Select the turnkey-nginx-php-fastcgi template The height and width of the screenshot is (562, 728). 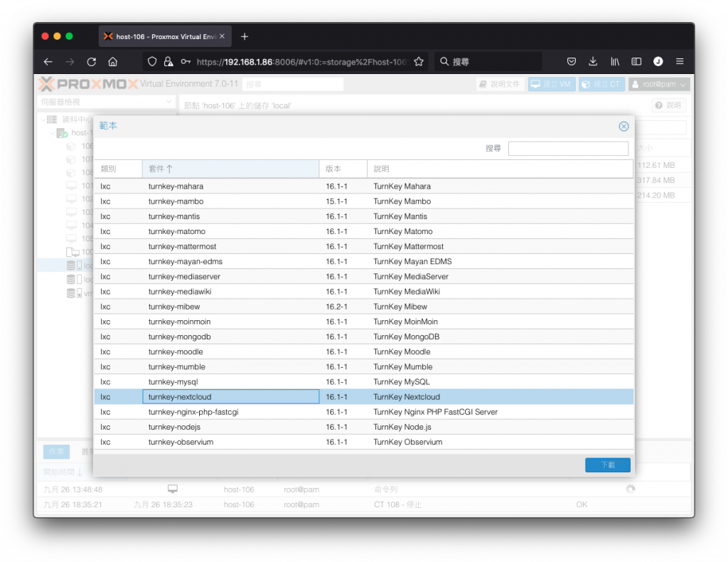[x=364, y=412]
